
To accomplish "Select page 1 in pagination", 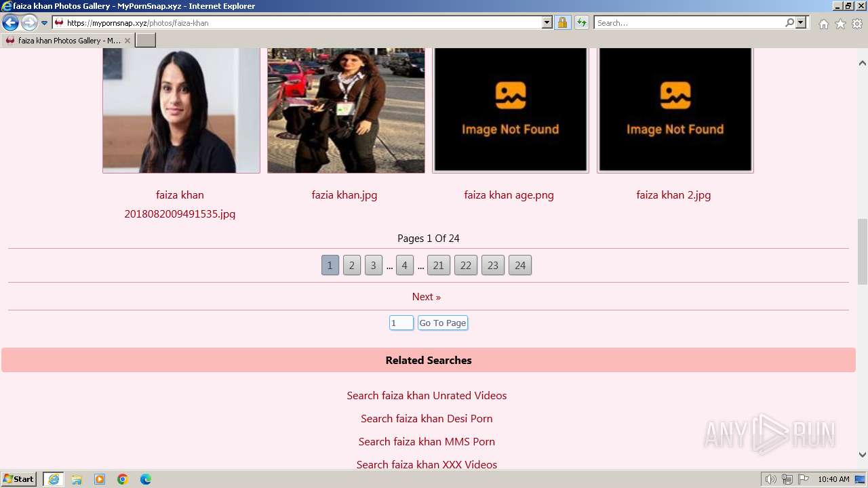I will pyautogui.click(x=330, y=265).
